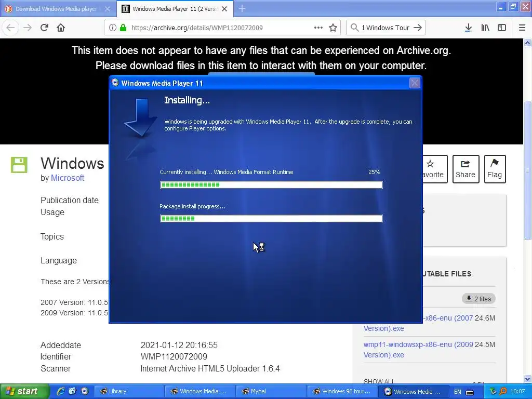Click the EN language indicator
The image size is (532, 399).
pos(458,392)
